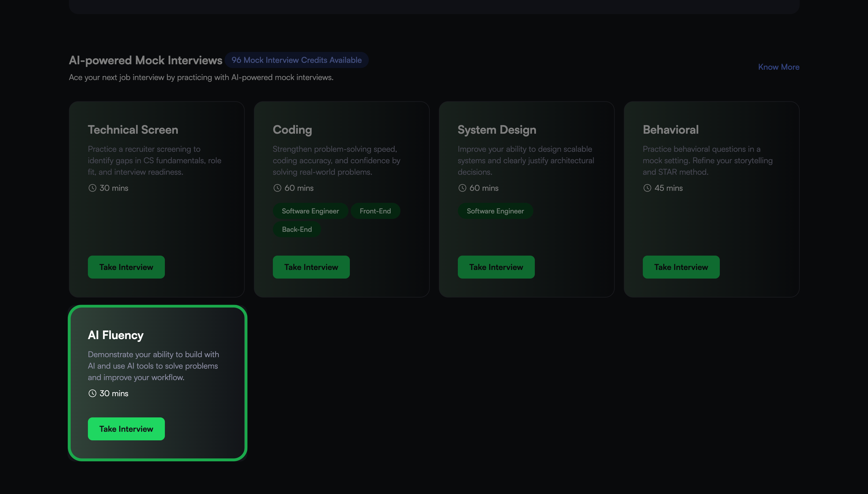The image size is (868, 494).
Task: Open the Know More link
Action: coord(778,67)
